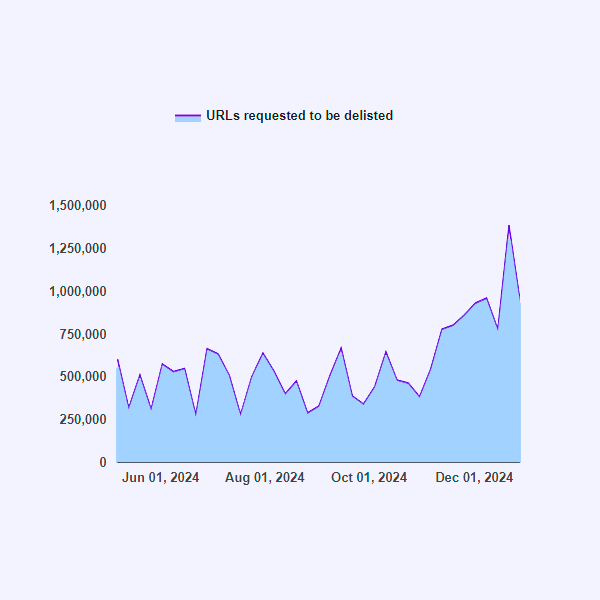Image resolution: width=600 pixels, height=600 pixels.
Task: Click the highest peak in the chart line
Action: [508, 226]
